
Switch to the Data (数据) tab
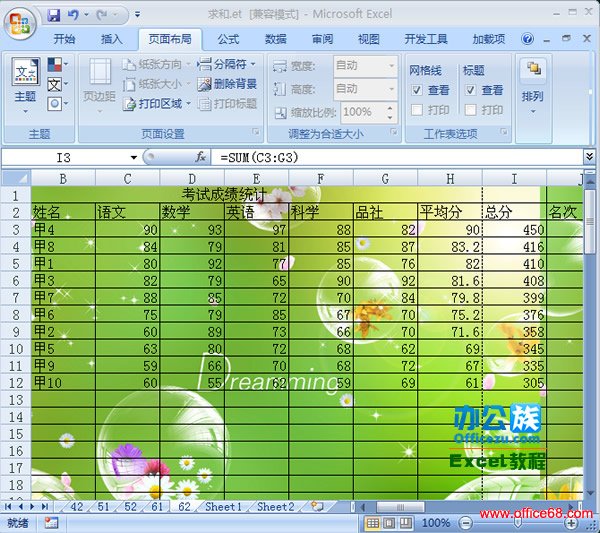coord(276,39)
